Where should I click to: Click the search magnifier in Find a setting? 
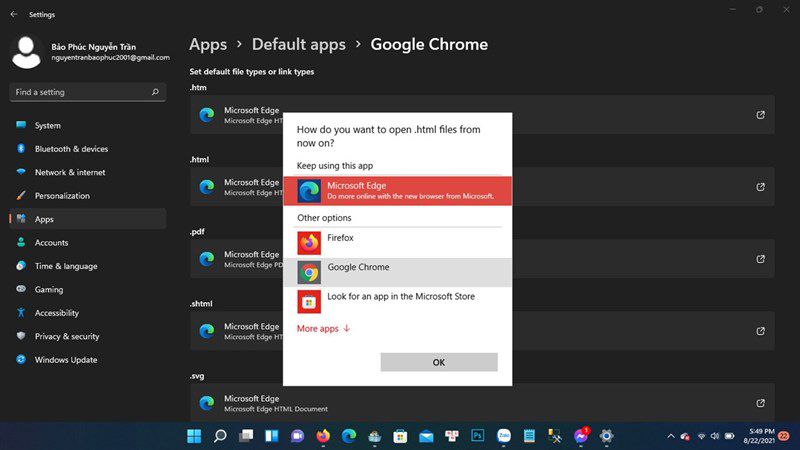(x=155, y=92)
